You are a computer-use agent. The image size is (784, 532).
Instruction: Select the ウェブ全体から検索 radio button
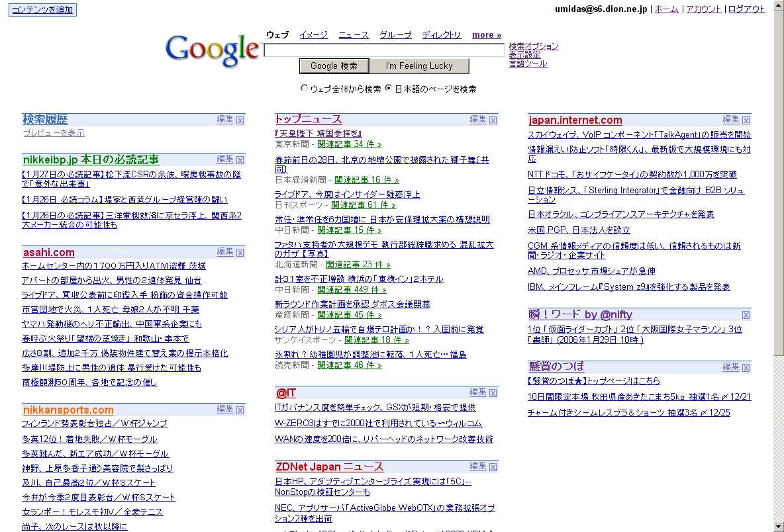[305, 88]
